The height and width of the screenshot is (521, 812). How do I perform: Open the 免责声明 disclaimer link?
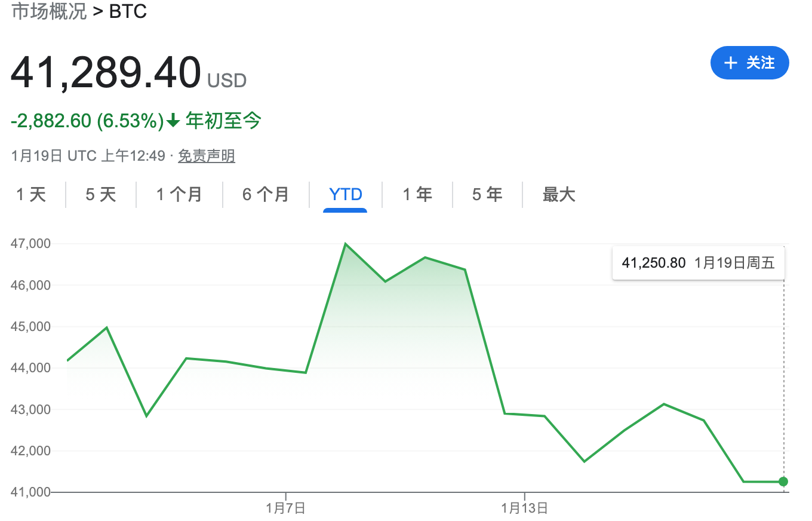click(x=207, y=157)
